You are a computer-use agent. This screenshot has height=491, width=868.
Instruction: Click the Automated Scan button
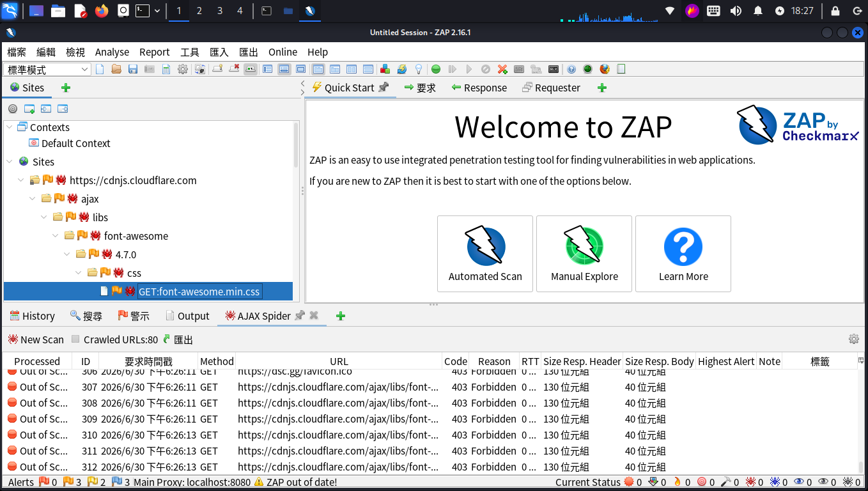485,254
